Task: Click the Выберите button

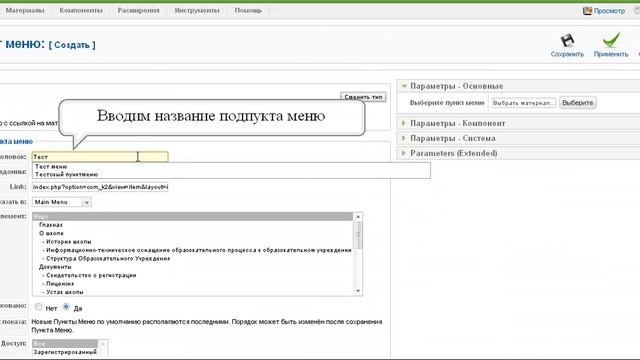Action: [x=578, y=103]
